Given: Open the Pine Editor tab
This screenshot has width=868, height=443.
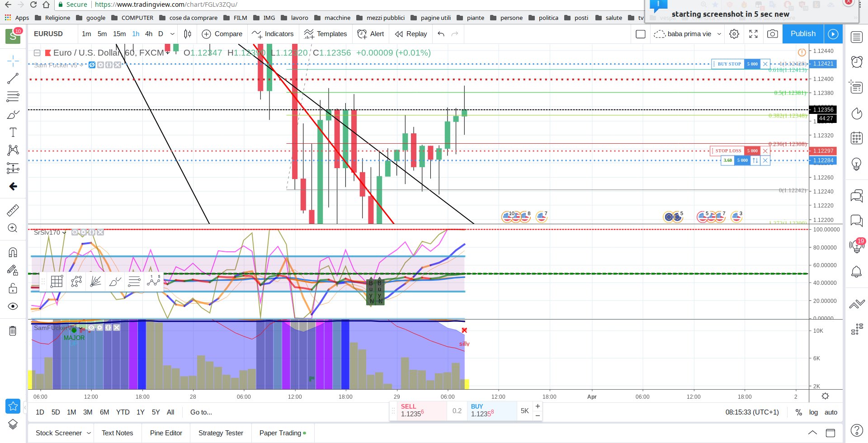Looking at the screenshot, I should (x=166, y=433).
